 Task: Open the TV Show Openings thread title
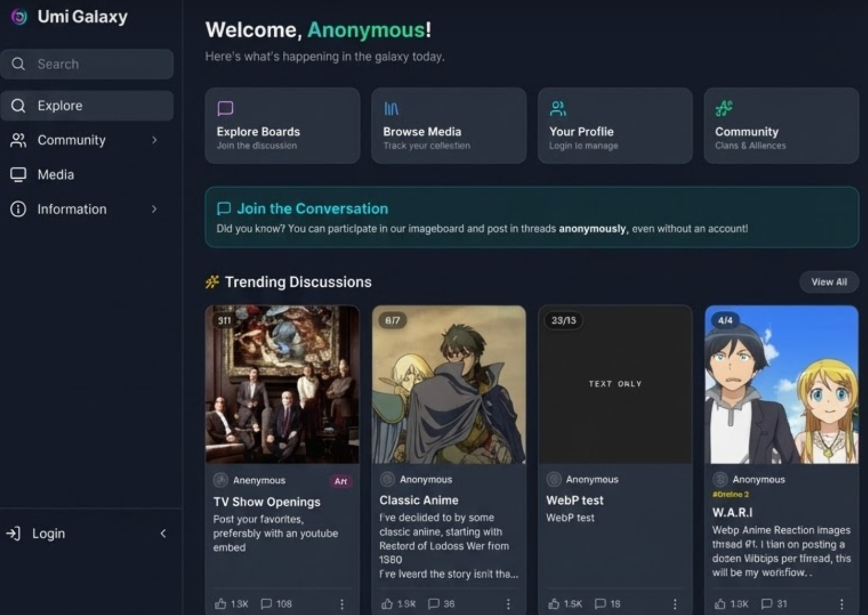267,502
